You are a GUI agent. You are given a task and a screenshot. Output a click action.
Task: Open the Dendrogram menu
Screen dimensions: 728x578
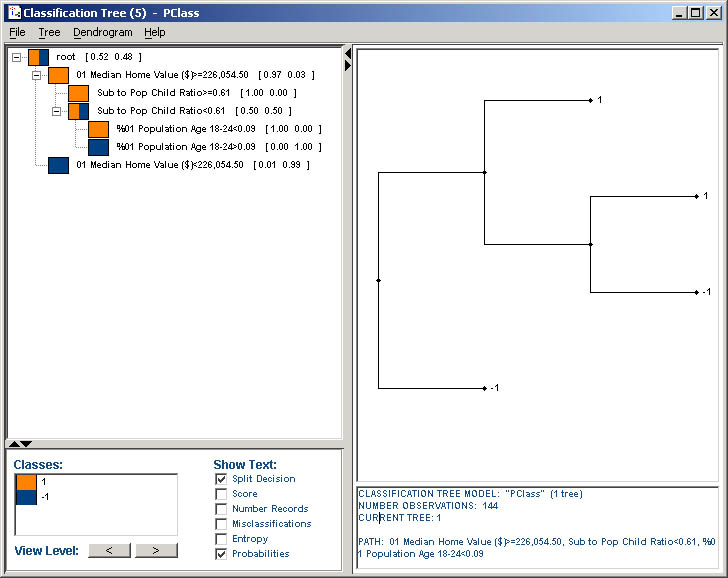103,32
